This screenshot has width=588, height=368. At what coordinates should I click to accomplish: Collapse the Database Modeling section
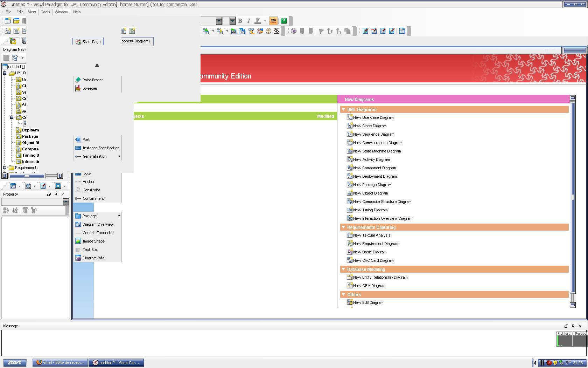pyautogui.click(x=343, y=269)
